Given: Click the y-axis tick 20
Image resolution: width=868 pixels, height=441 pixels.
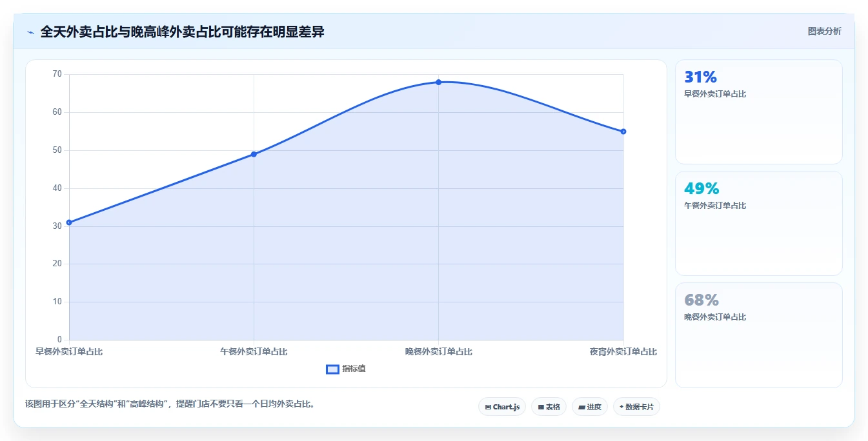Looking at the screenshot, I should pos(57,264).
